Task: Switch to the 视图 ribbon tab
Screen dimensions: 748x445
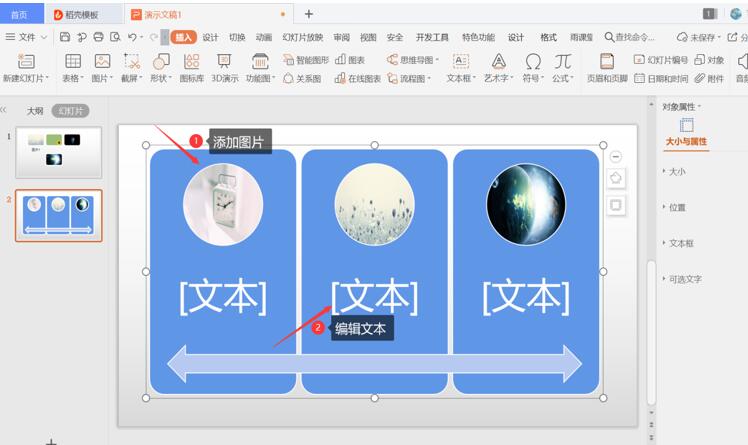Action: [x=368, y=37]
